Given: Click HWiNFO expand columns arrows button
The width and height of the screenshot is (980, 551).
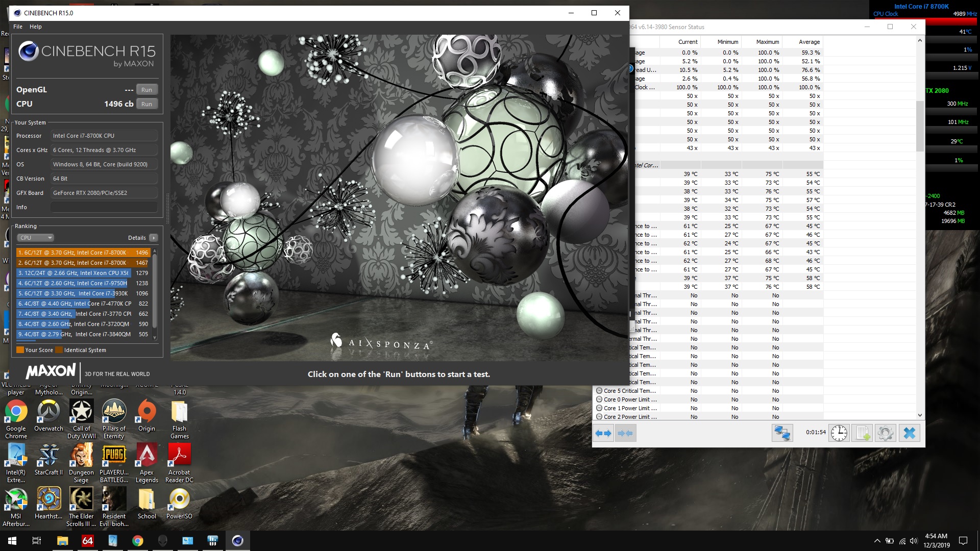Looking at the screenshot, I should (603, 433).
